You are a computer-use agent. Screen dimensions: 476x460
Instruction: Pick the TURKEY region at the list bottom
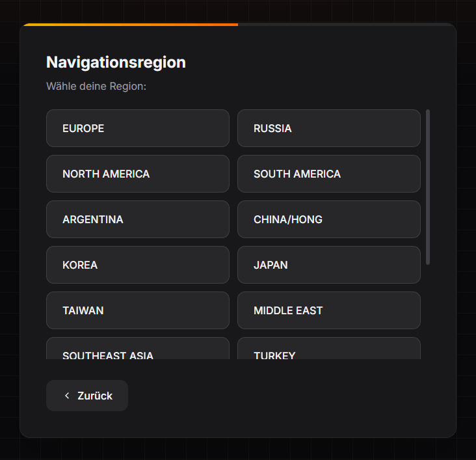328,350
